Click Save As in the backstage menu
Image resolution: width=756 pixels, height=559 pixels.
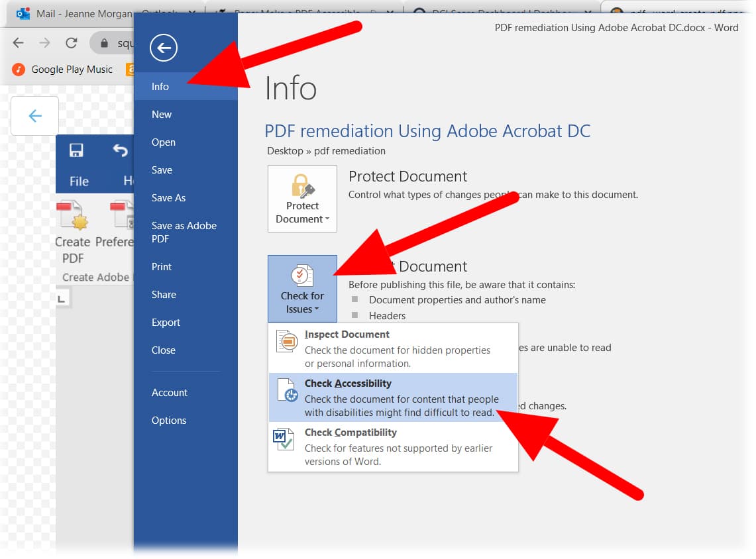(x=186, y=198)
